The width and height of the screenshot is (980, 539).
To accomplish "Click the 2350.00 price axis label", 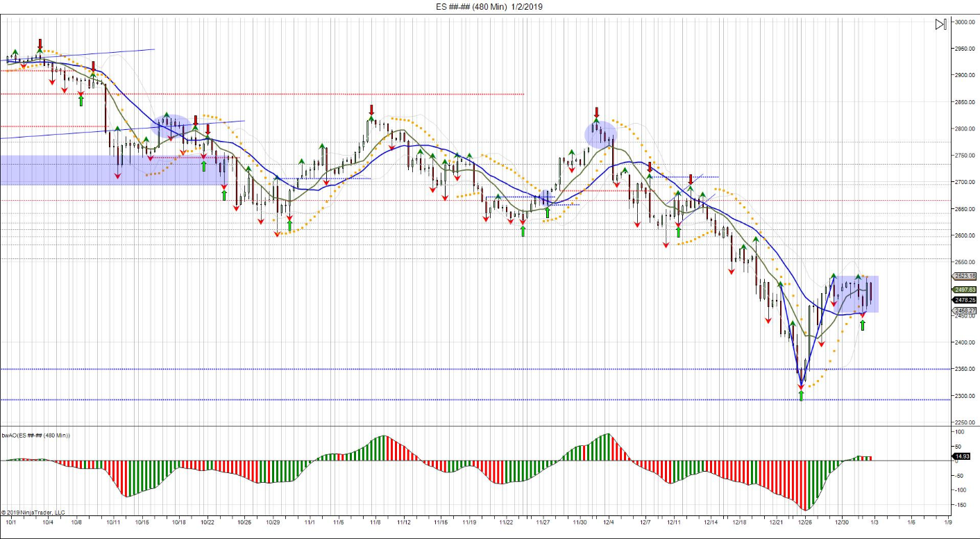I will click(966, 369).
